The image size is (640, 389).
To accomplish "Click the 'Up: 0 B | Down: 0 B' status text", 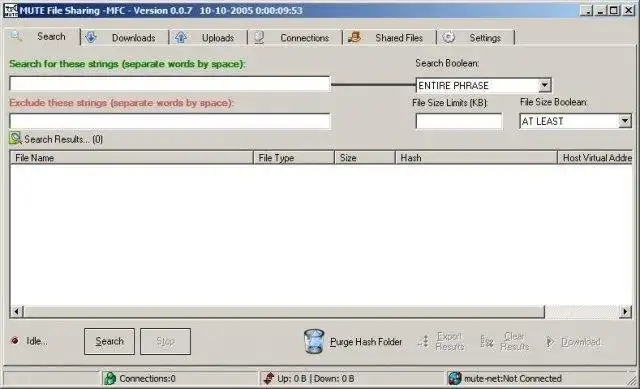I will 316,378.
